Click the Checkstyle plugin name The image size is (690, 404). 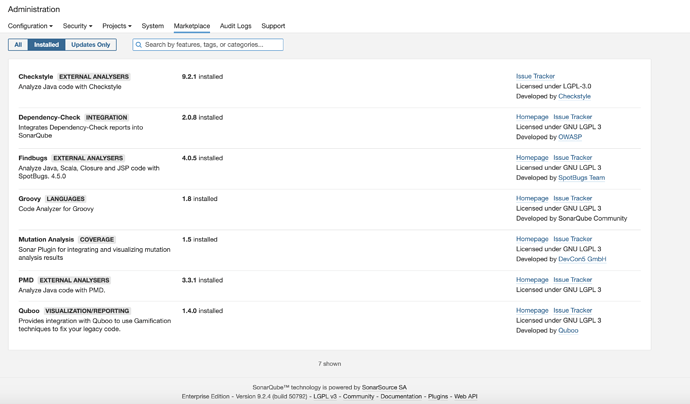click(x=36, y=77)
